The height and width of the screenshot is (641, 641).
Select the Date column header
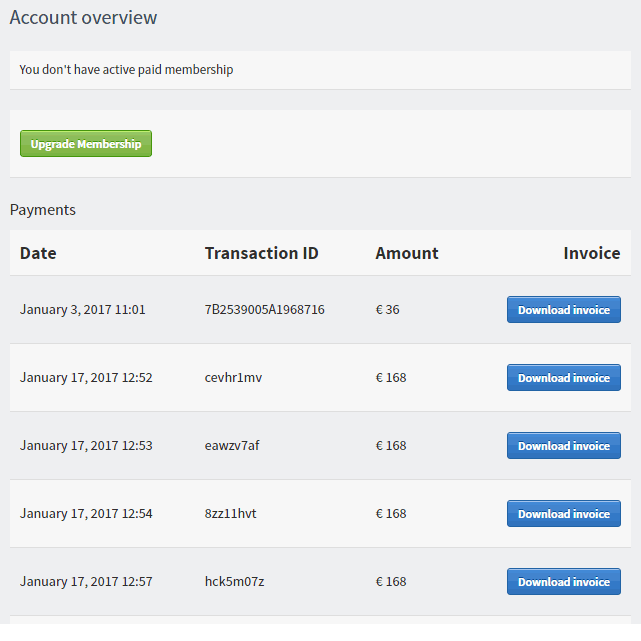pos(38,253)
